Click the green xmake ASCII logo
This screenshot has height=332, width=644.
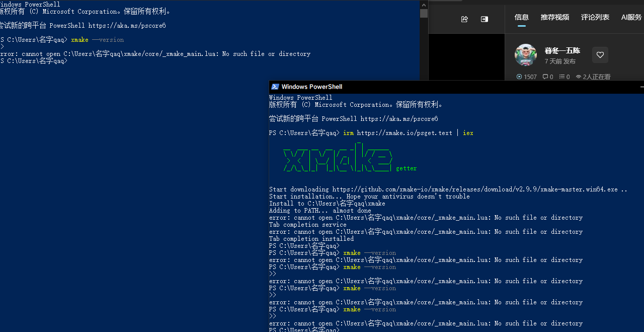pyautogui.click(x=338, y=158)
